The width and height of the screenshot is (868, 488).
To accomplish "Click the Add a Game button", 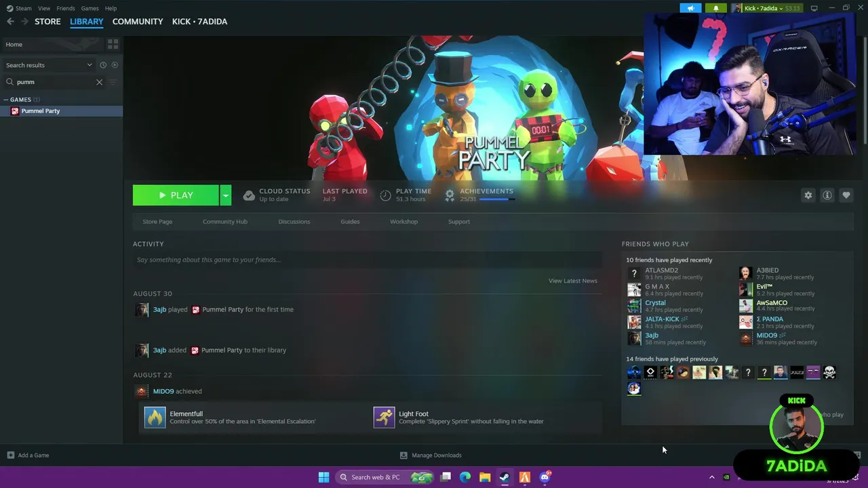I will 28,455.
